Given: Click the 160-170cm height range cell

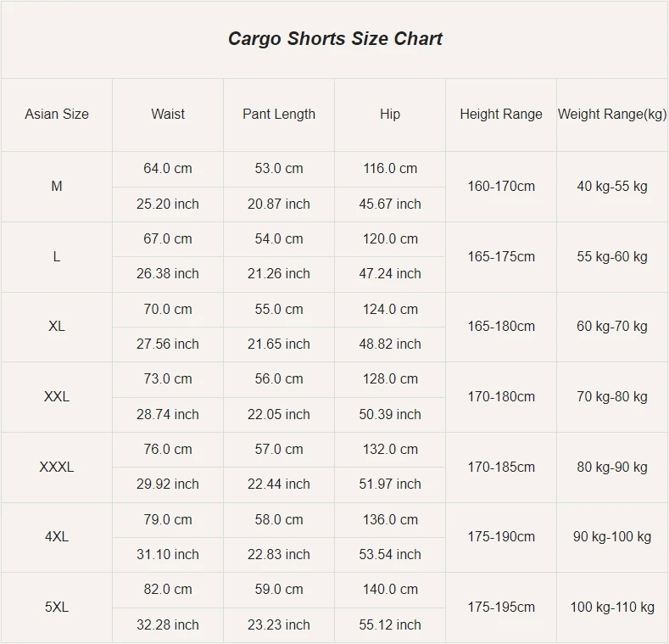Looking at the screenshot, I should (501, 186).
